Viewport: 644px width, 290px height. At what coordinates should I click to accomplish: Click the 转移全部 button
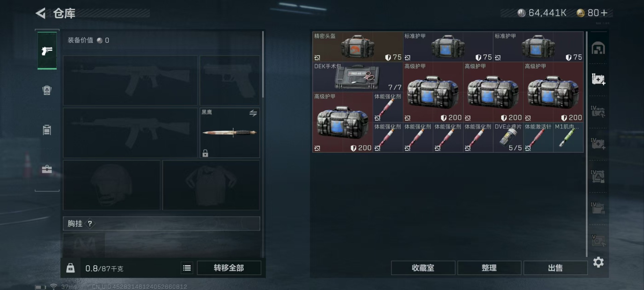point(229,268)
